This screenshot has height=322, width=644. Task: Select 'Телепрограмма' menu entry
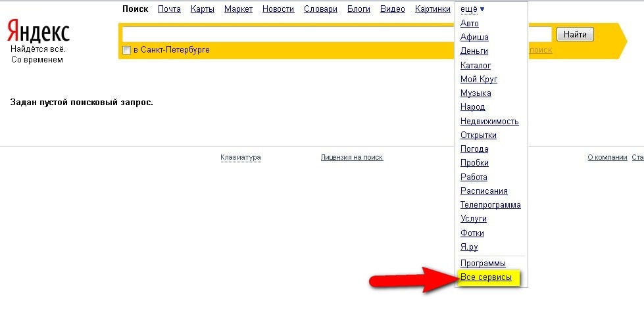click(x=490, y=205)
